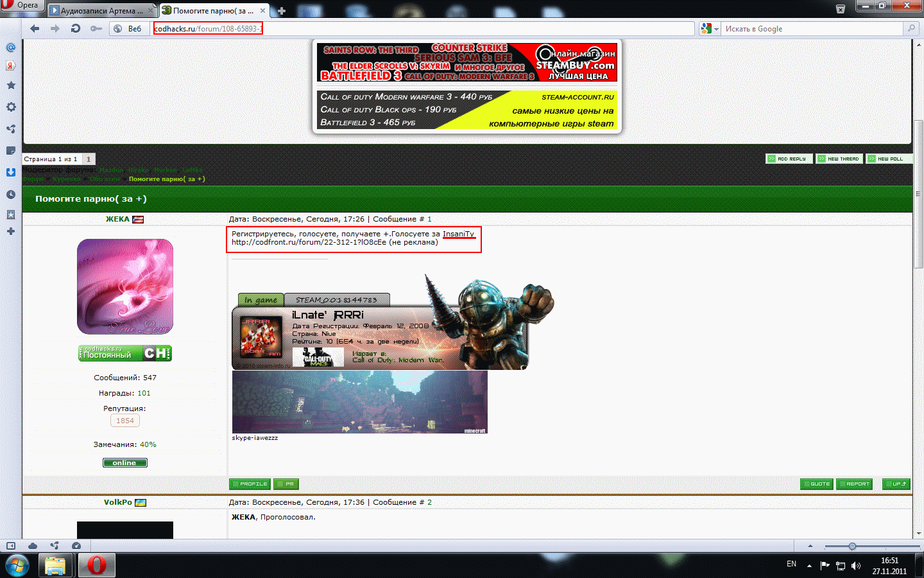
Task: Switch to the Аудиозаписи Артема tab
Action: [98, 11]
